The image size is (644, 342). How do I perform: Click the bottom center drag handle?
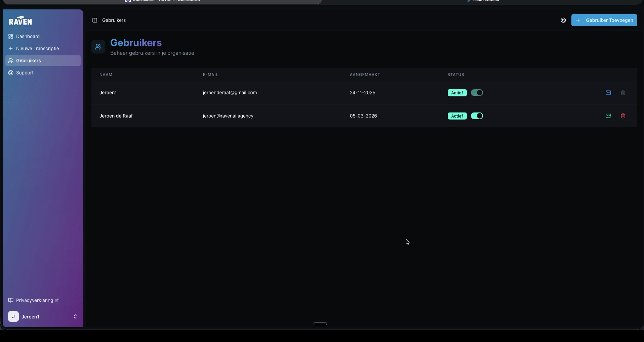pos(320,324)
